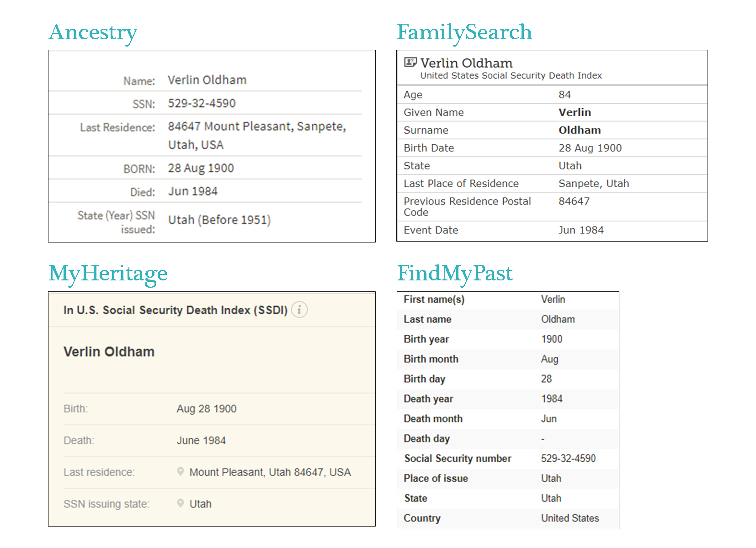Click FindMyPast Social Security number 529-32-4590
Image resolution: width=756 pixels, height=548 pixels.
click(569, 458)
